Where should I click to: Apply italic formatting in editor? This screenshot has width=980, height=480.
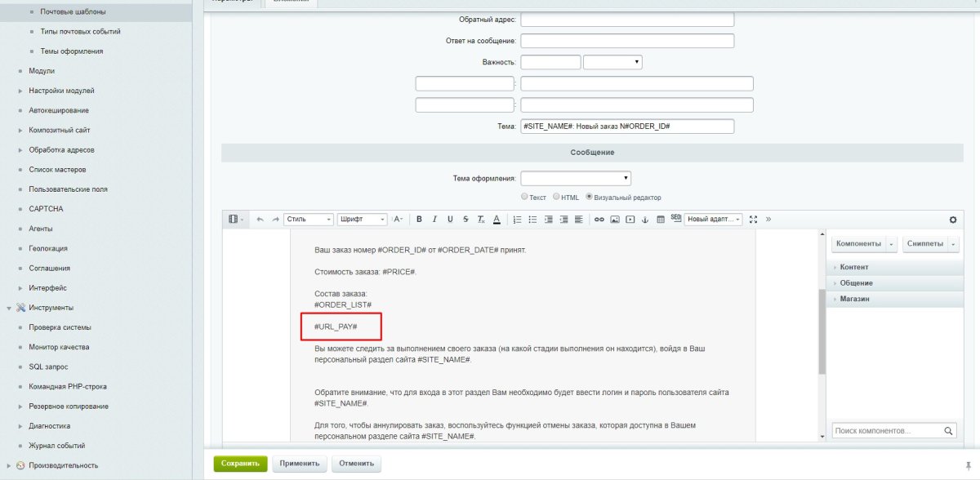pos(434,219)
